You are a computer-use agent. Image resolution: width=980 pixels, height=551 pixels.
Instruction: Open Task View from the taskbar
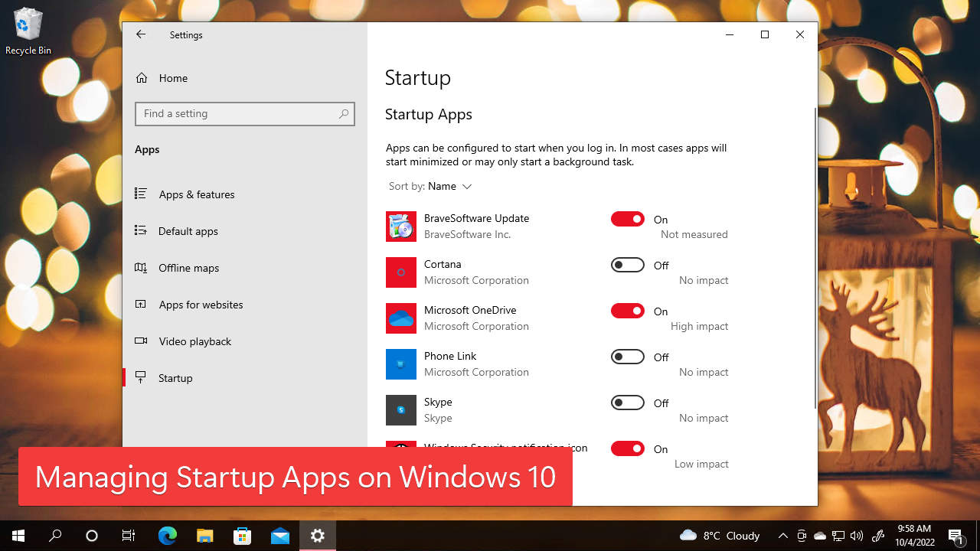coord(129,536)
